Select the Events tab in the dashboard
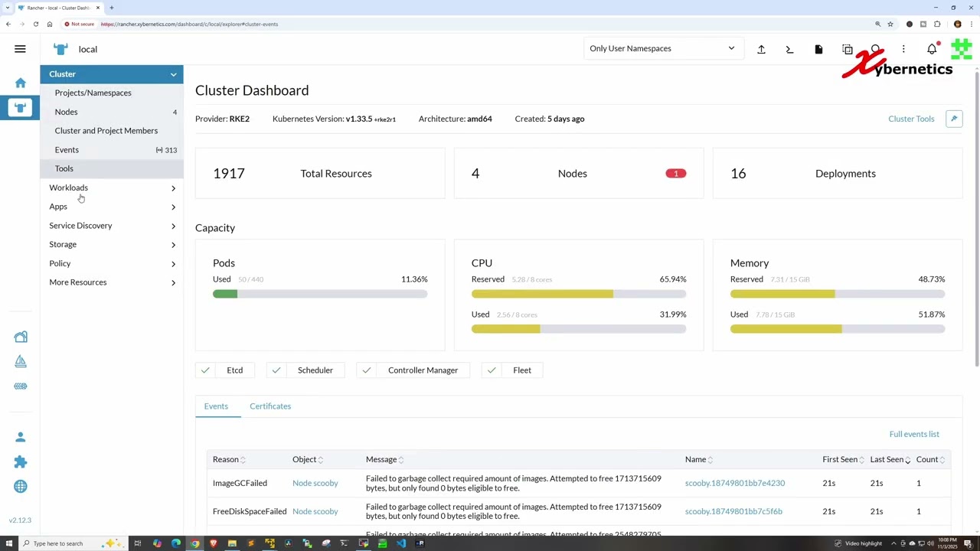Viewport: 980px width, 551px height. (x=216, y=406)
